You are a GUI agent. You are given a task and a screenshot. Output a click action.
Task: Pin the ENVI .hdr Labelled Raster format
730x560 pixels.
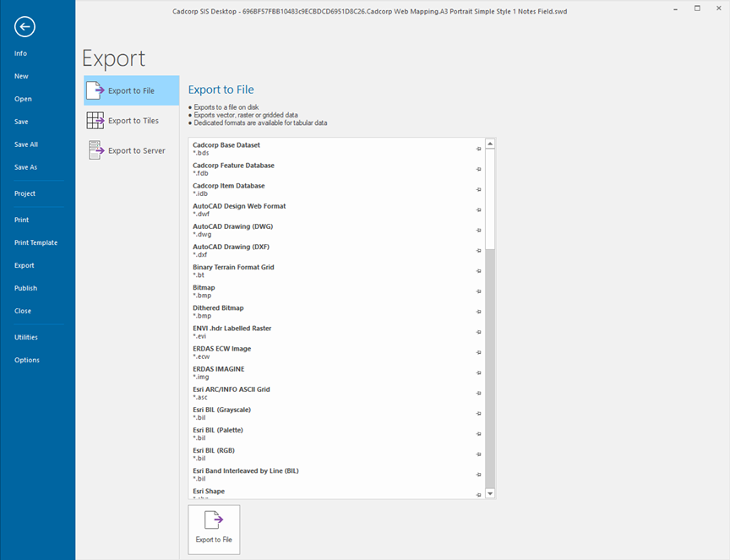pos(478,332)
